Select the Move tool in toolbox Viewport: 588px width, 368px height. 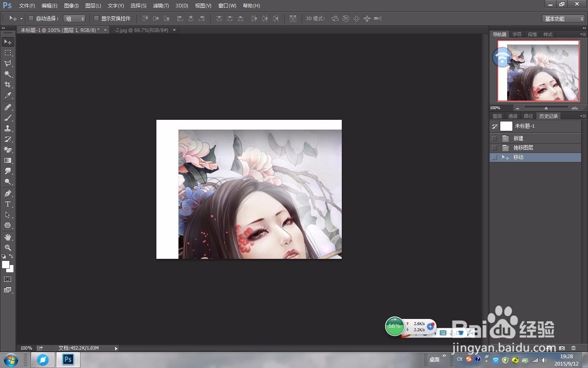(x=8, y=42)
